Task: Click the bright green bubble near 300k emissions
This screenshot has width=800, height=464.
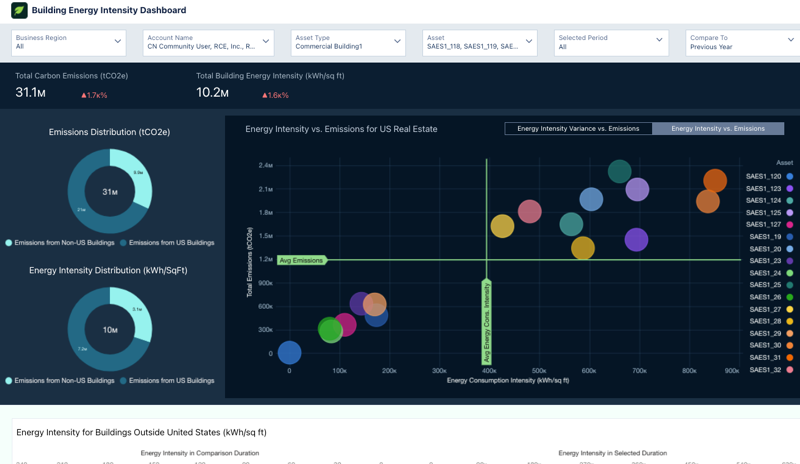Action: pyautogui.click(x=330, y=329)
